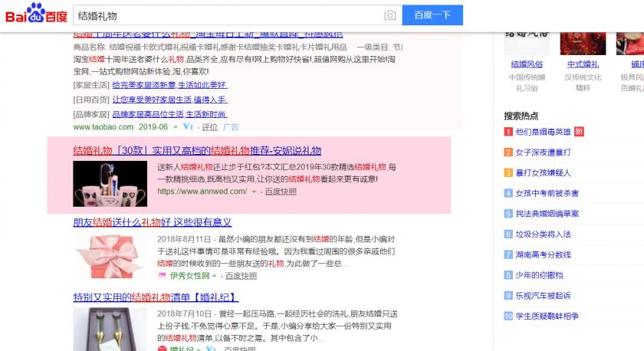Click the Baidu paw logo
This screenshot has width=644, height=351.
point(36,16)
